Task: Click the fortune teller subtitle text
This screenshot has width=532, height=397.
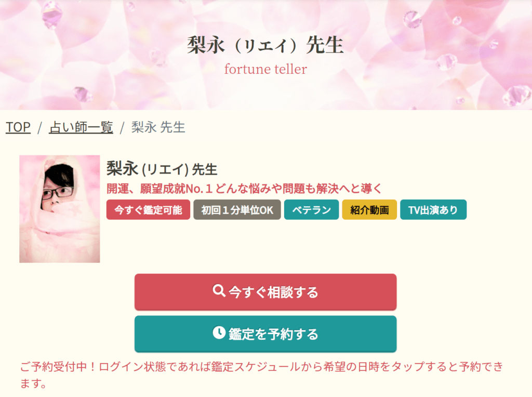Action: tap(265, 69)
